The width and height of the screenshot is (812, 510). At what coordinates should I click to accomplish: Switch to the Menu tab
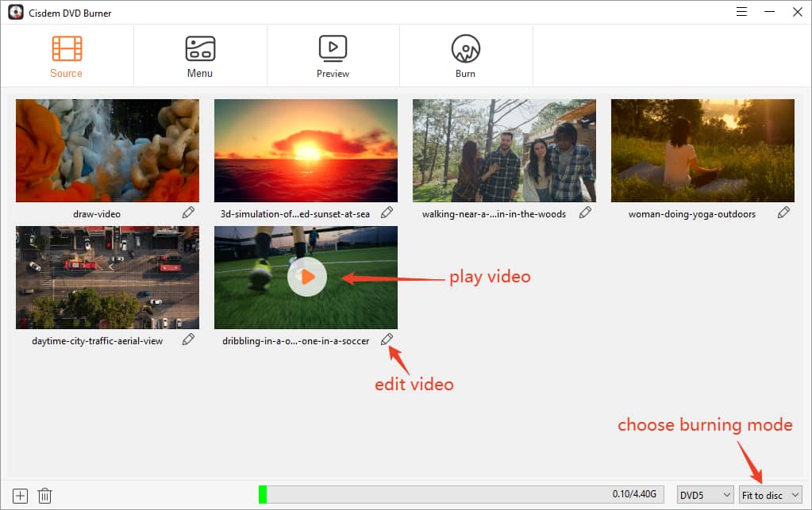[200, 56]
